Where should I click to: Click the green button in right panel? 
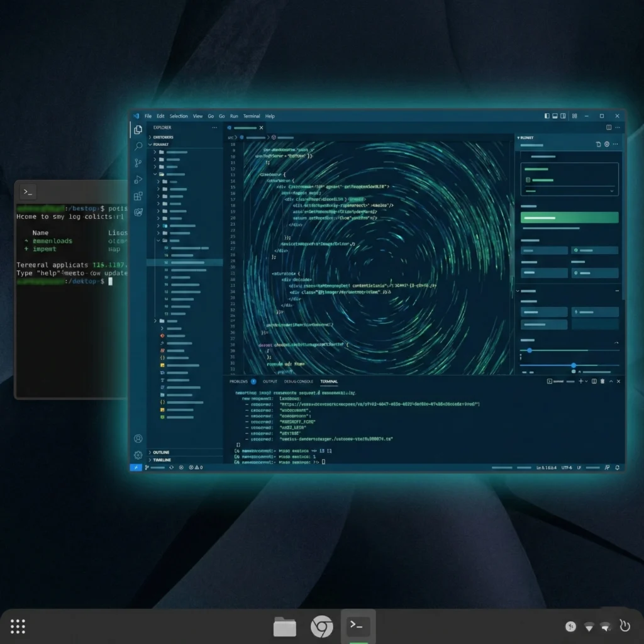(x=569, y=218)
